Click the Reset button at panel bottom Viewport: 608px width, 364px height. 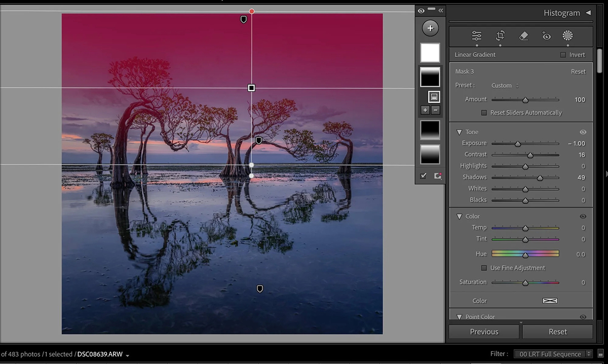557,332
